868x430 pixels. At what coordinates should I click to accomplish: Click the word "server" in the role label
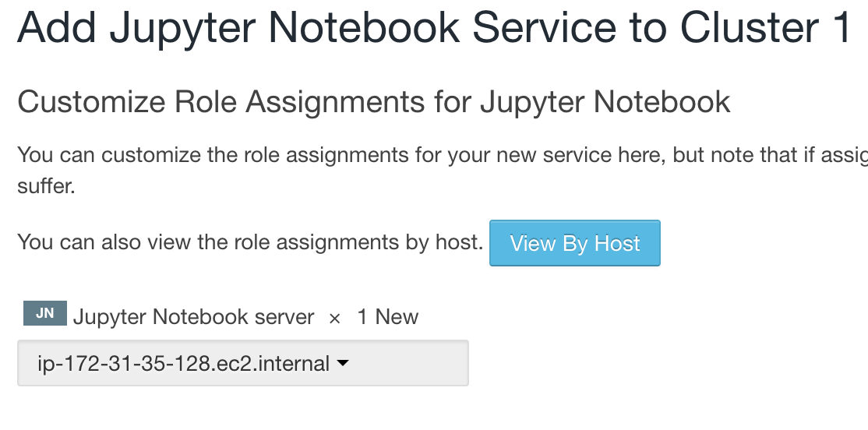click(x=284, y=317)
